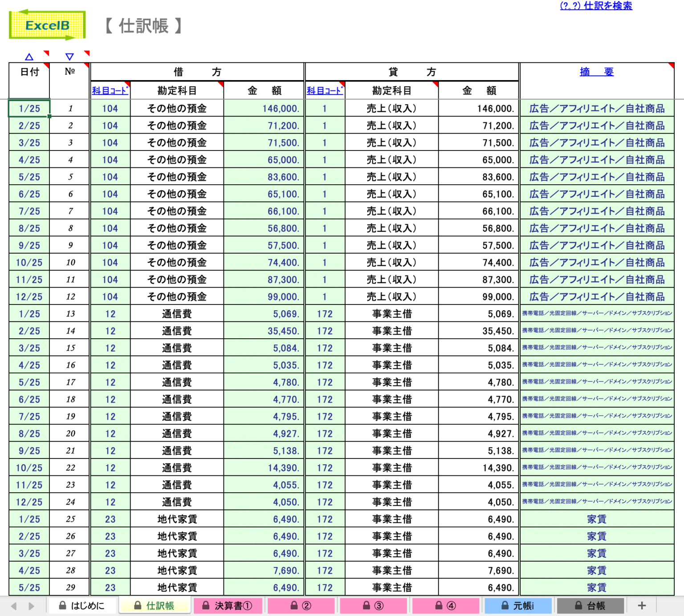Select the date cell containing 1/25

point(28,108)
